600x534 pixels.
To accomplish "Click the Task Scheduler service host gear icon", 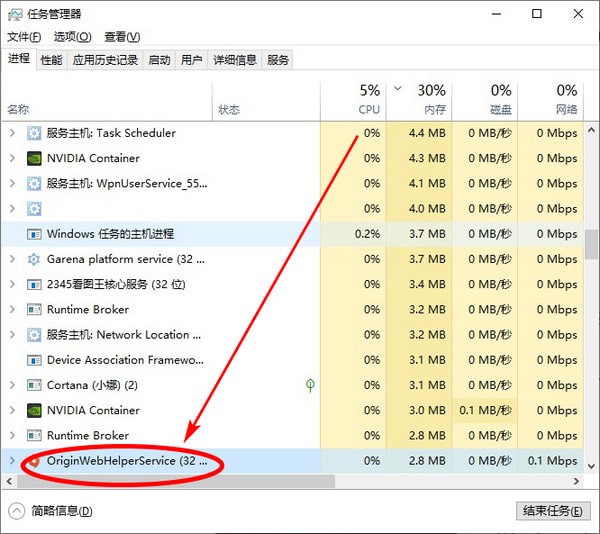I will [34, 133].
